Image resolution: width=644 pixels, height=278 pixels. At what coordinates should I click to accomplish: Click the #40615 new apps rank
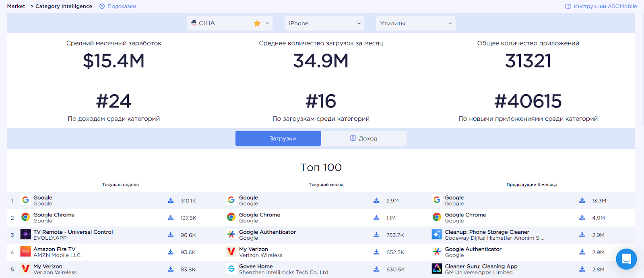pos(528,101)
